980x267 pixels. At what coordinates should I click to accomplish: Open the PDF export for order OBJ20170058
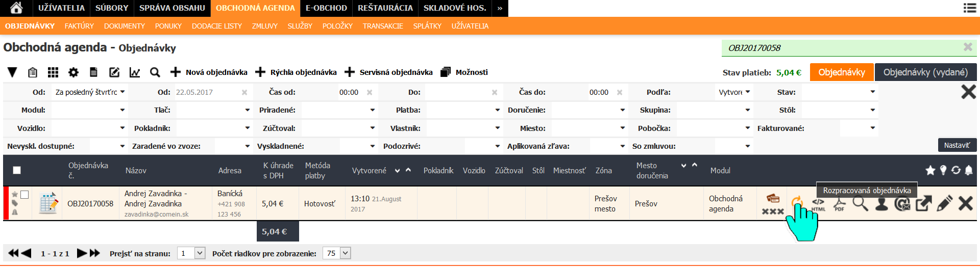(839, 204)
